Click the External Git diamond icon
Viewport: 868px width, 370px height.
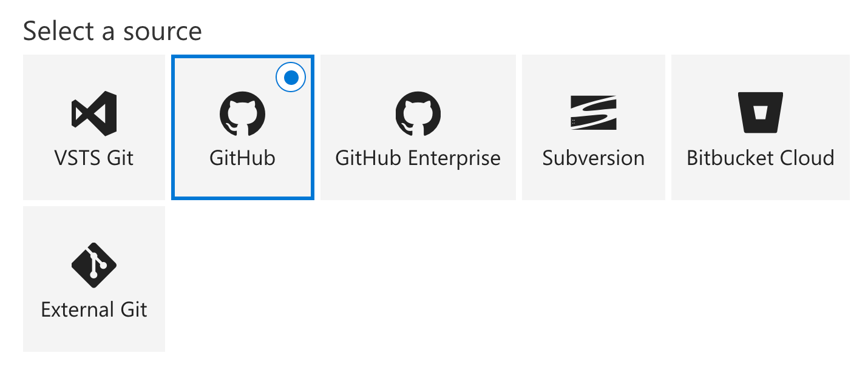pyautogui.click(x=93, y=264)
